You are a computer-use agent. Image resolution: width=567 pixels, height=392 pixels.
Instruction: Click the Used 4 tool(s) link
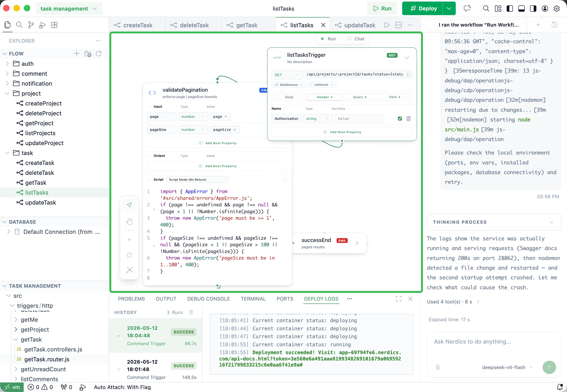point(453,302)
